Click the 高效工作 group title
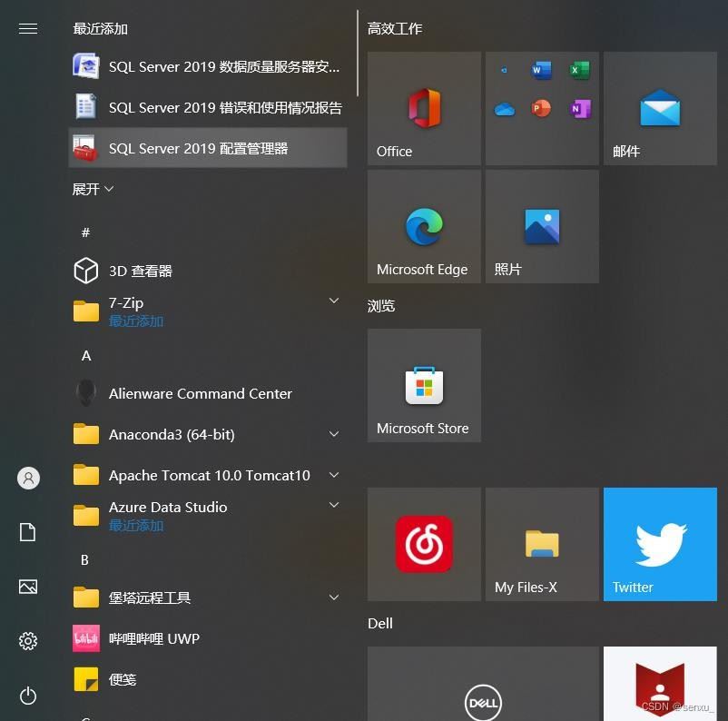 click(x=395, y=28)
